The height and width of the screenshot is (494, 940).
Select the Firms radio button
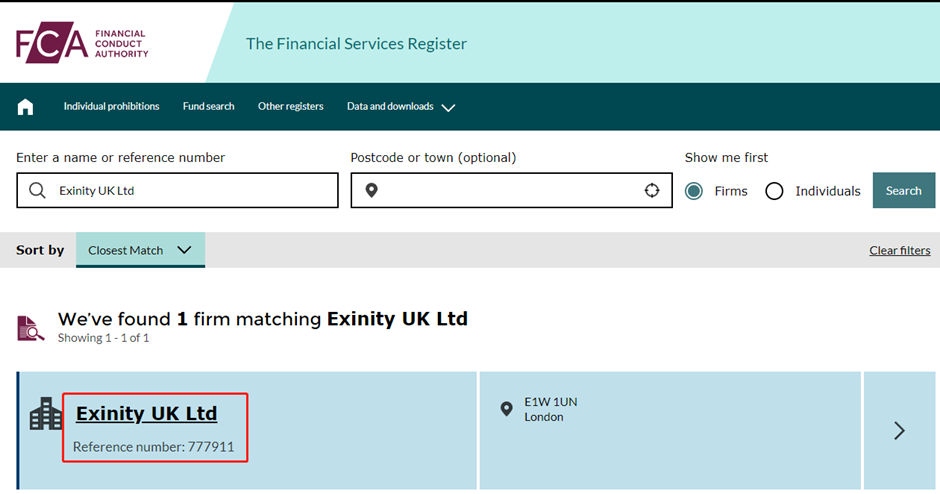click(x=694, y=191)
